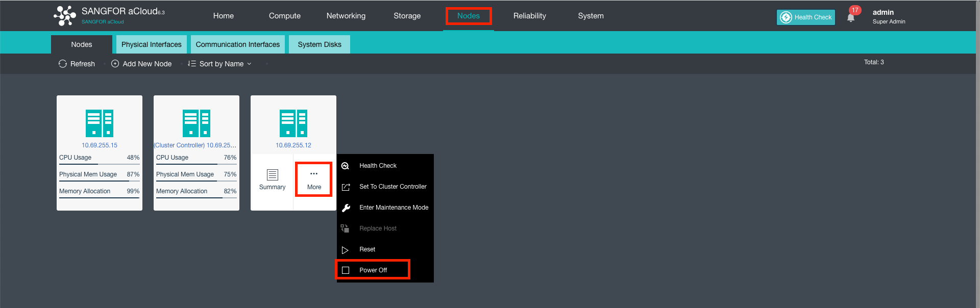Click Memory Allocation 82% row
Screen dimensions: 980x308
click(x=197, y=192)
